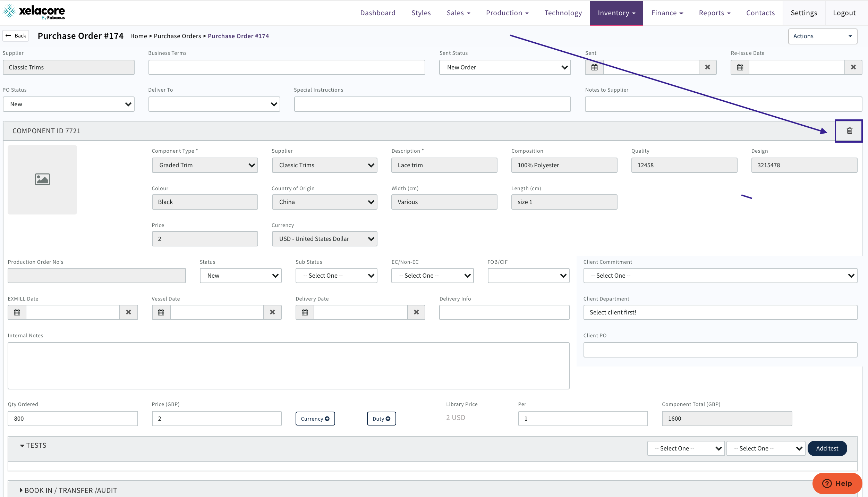Click the Add test button
The image size is (868, 497).
tap(827, 448)
